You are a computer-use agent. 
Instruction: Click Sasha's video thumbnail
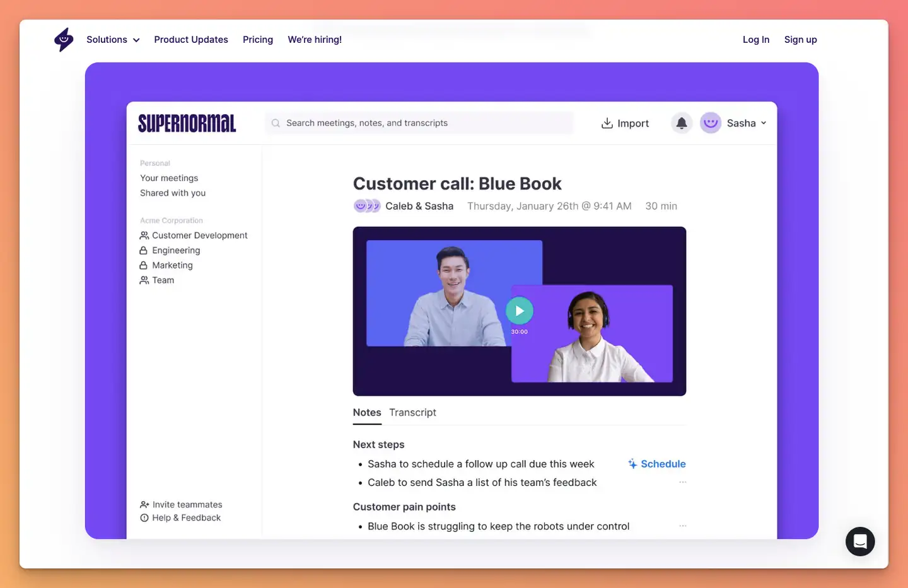591,334
